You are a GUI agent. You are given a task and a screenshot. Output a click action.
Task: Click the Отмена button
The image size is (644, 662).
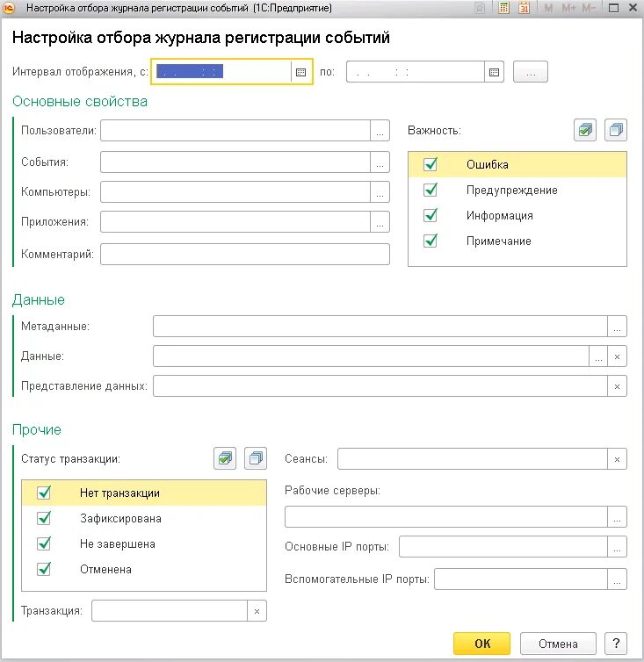[558, 644]
